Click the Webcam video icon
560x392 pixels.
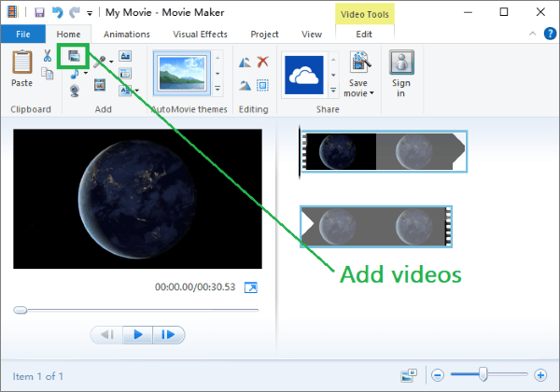(x=75, y=91)
